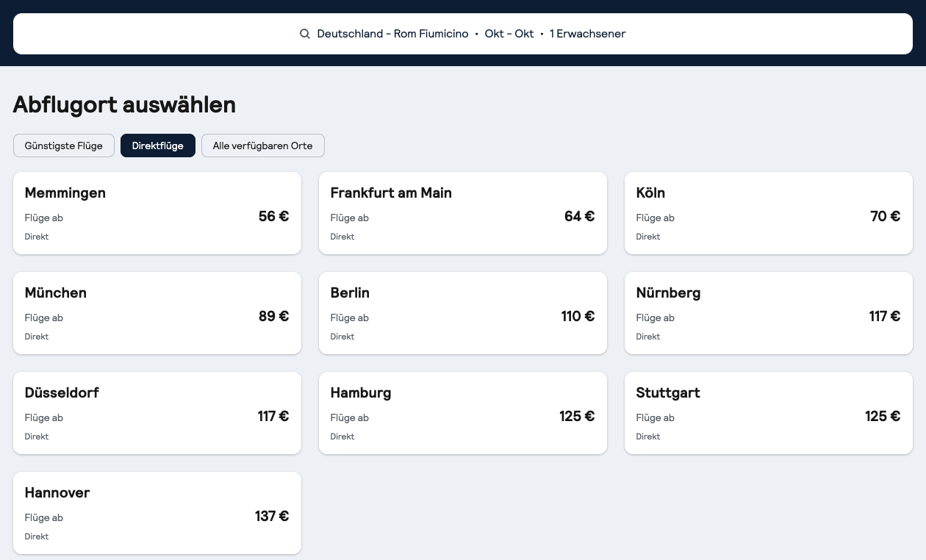This screenshot has height=560, width=926.
Task: Click the 137 € price for Hannover
Action: pyautogui.click(x=272, y=516)
